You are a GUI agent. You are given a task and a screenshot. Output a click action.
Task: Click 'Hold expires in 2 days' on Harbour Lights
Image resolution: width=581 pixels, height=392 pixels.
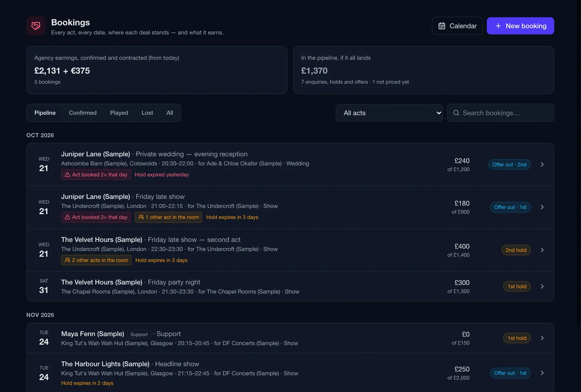pyautogui.click(x=87, y=383)
